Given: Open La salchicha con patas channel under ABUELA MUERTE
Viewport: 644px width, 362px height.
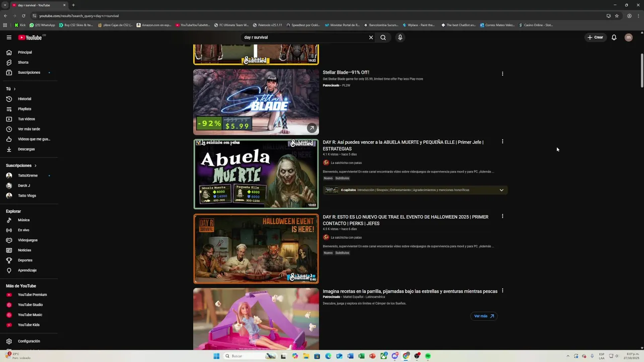Looking at the screenshot, I should click(346, 163).
